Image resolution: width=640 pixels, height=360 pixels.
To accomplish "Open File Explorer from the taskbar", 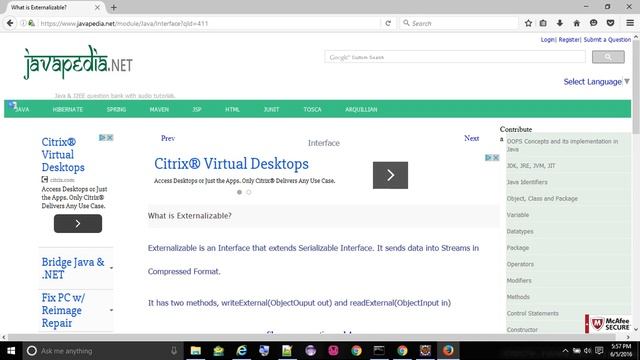I will (196, 351).
